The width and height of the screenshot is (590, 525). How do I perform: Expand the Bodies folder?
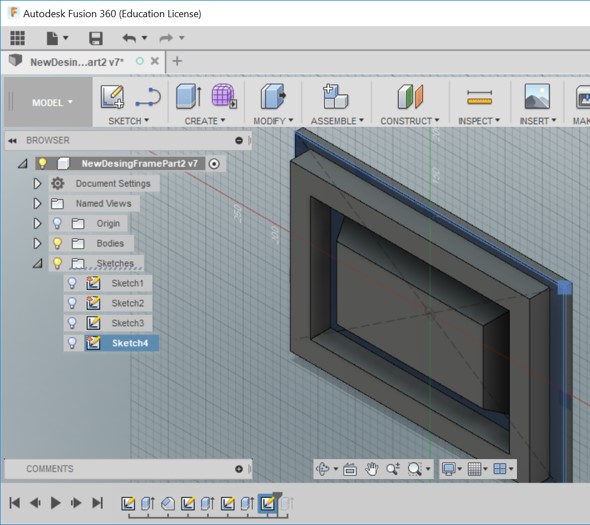[37, 243]
